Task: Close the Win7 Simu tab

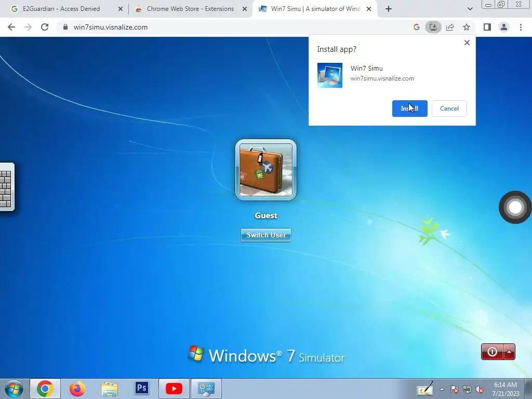Action: click(x=369, y=9)
